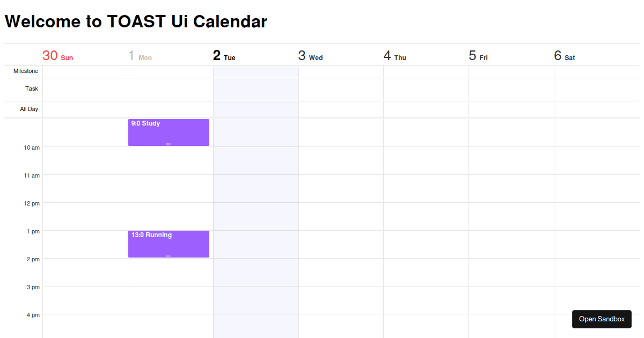
Task: Click the Milestone row label
Action: 25,70
